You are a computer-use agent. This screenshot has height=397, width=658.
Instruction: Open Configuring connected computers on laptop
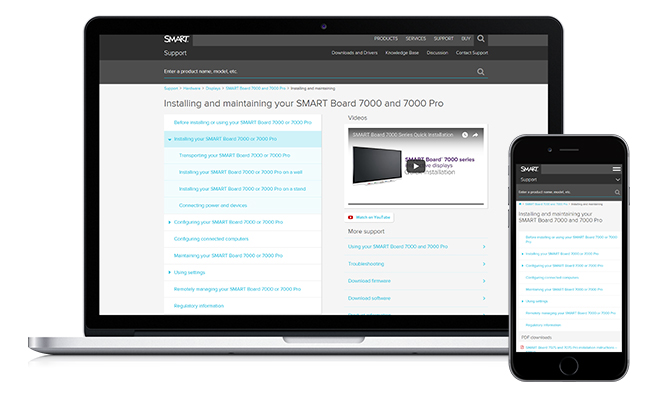click(211, 239)
